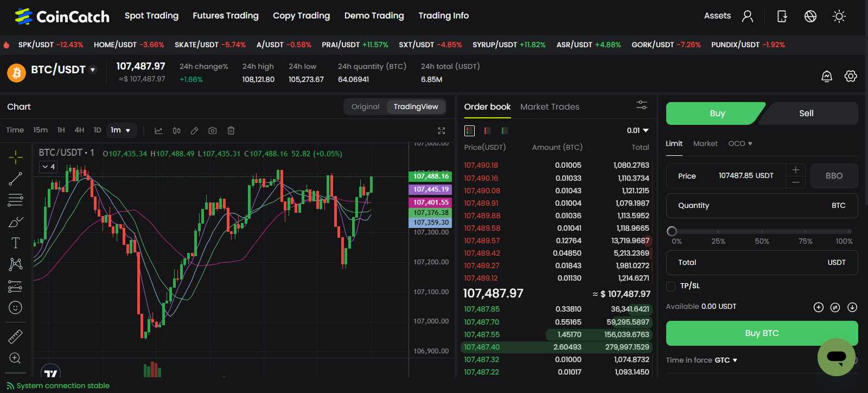
Task: Open the emoji icons tool
Action: (16, 308)
